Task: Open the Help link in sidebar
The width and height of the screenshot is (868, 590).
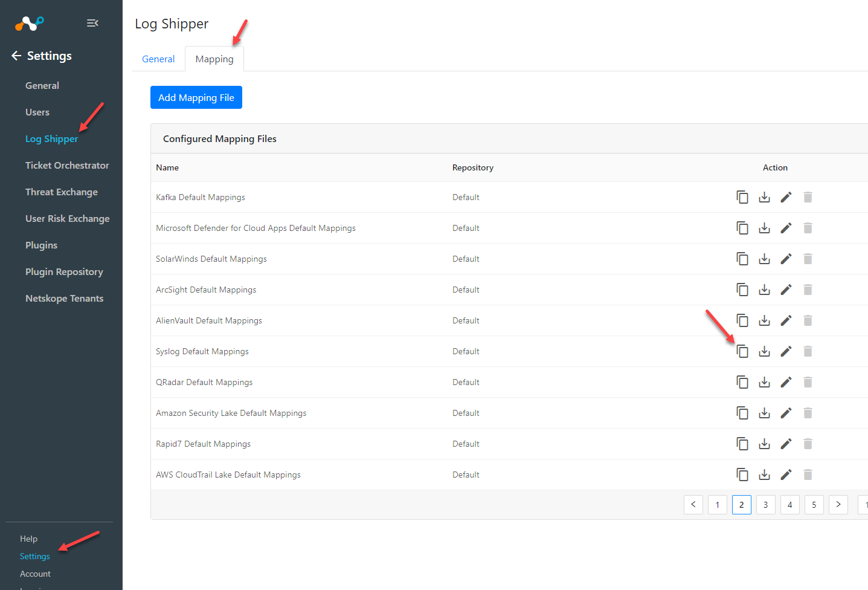Action: point(28,539)
